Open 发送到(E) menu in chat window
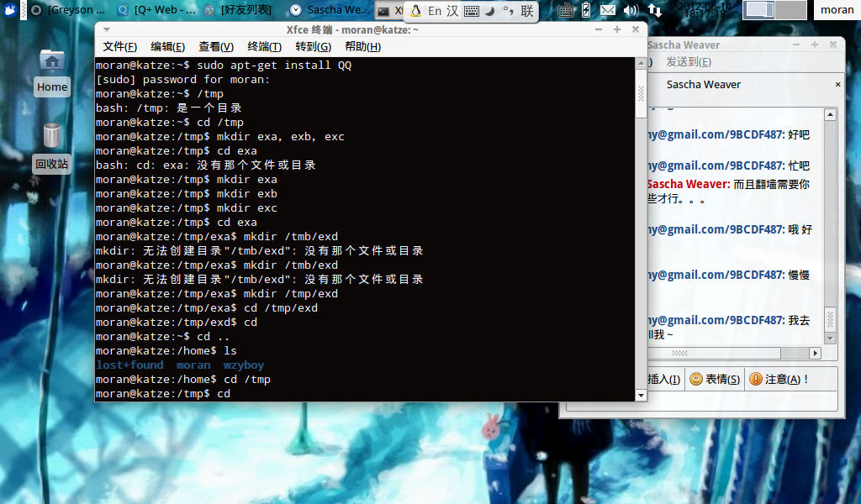Screen dimensions: 861x504 coord(689,62)
